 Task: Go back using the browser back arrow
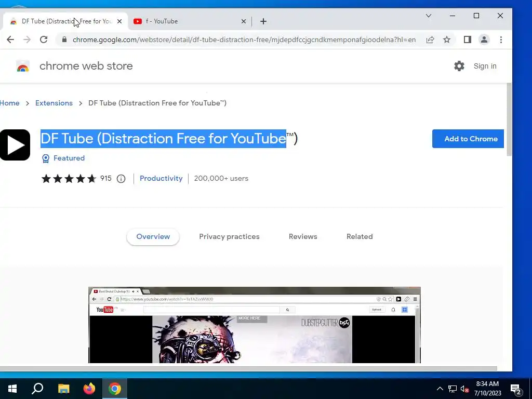point(10,39)
